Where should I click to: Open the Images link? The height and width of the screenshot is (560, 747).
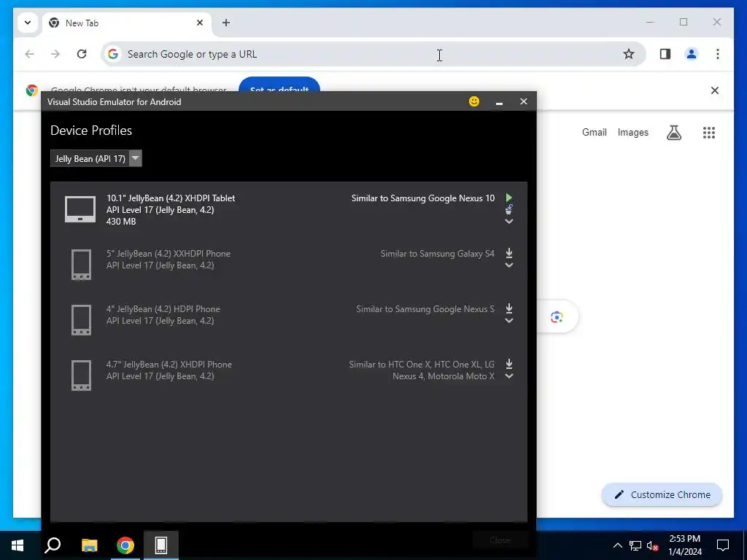click(632, 133)
